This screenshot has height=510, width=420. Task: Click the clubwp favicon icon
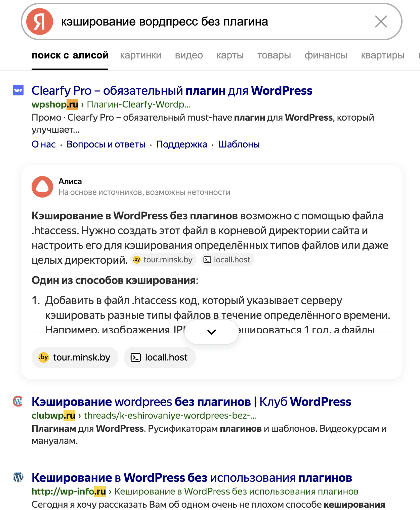(x=18, y=401)
